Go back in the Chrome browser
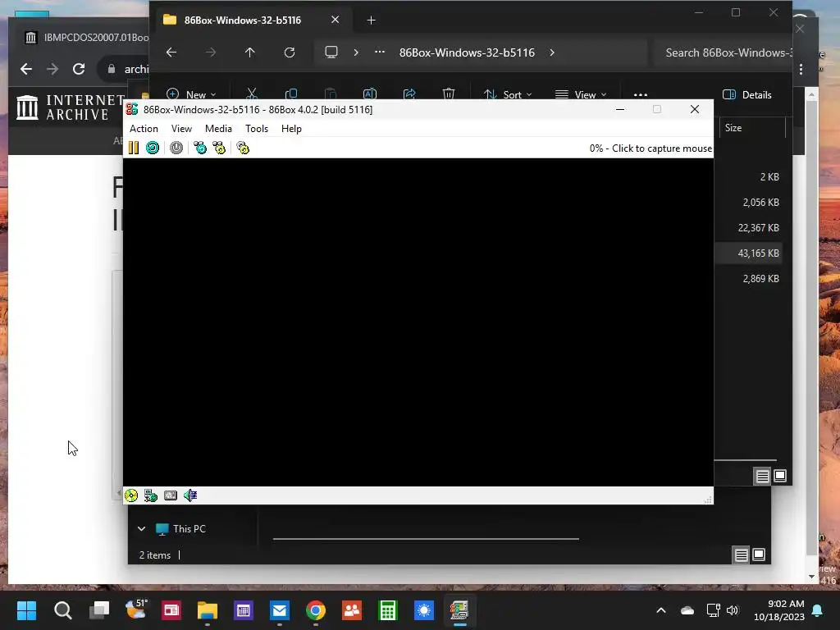Viewport: 840px width, 630px height. (x=26, y=69)
